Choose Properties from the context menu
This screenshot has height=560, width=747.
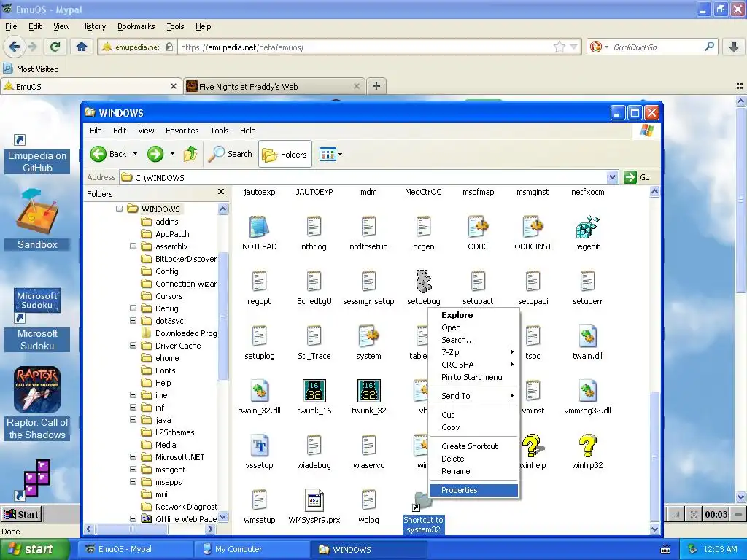473,490
